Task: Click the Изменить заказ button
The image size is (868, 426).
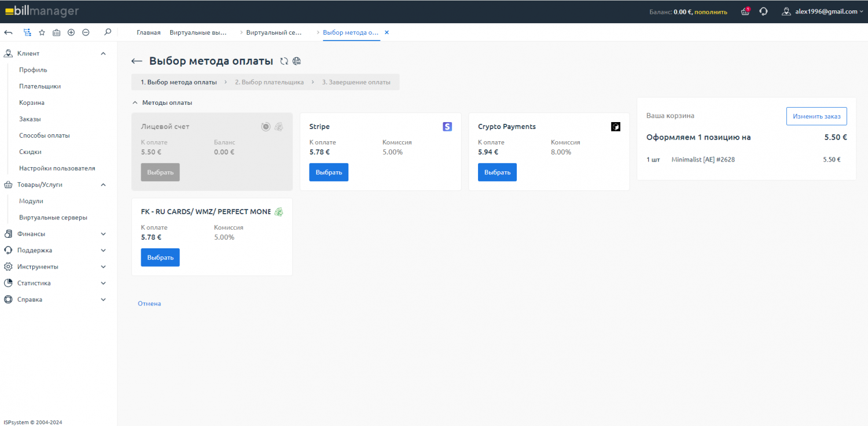Action: tap(816, 116)
